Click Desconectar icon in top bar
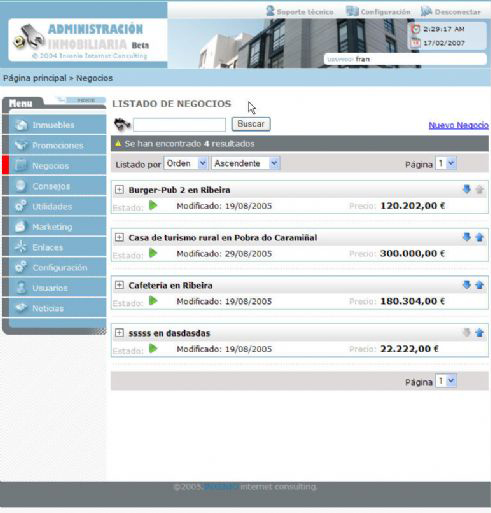The width and height of the screenshot is (491, 513). [x=426, y=11]
